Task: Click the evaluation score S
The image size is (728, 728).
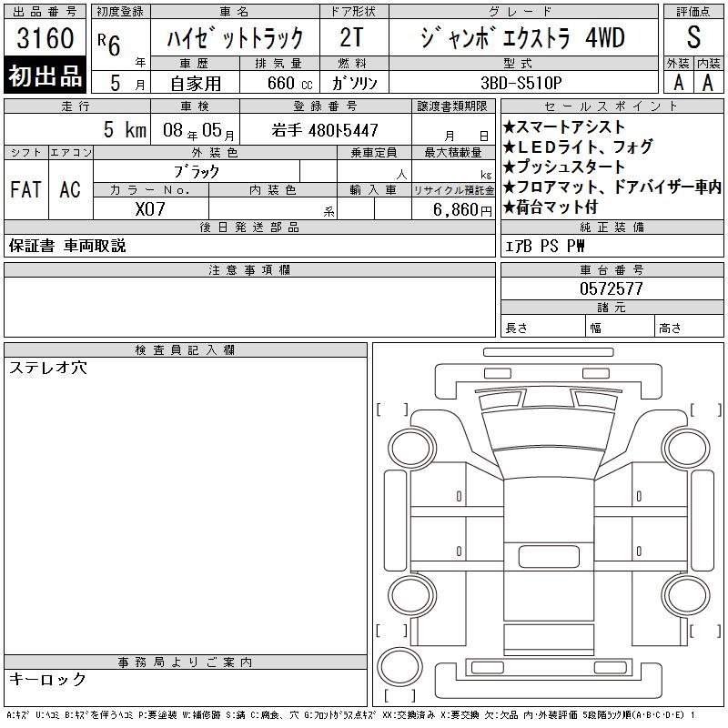Action: (693, 37)
